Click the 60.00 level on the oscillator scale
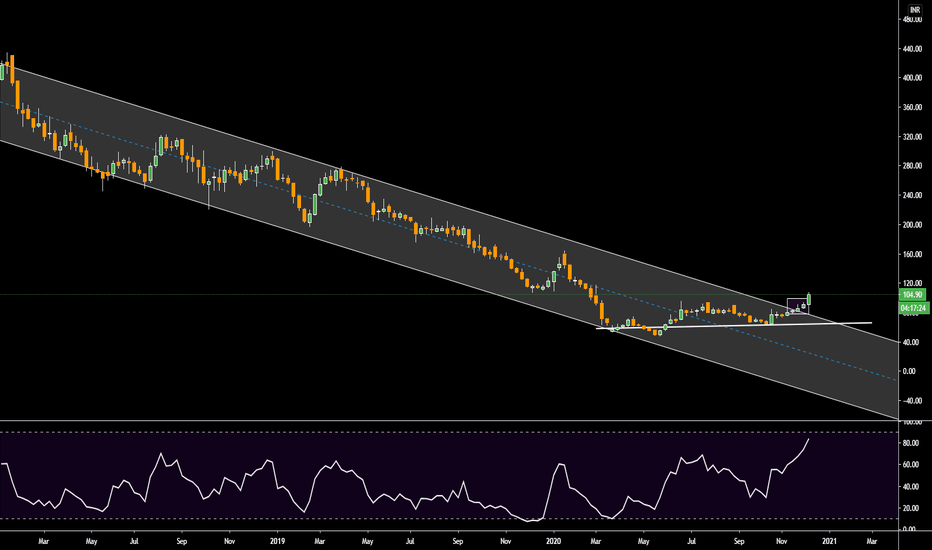 (x=910, y=465)
